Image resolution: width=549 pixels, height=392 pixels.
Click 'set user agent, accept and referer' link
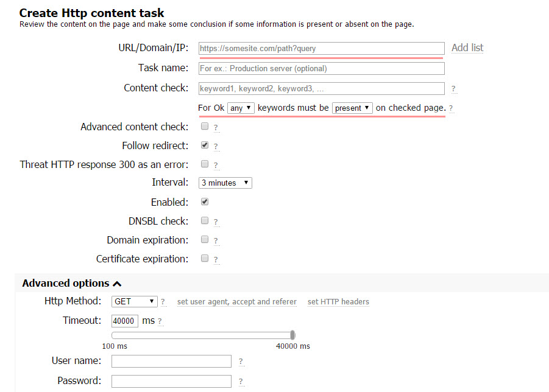coord(236,302)
